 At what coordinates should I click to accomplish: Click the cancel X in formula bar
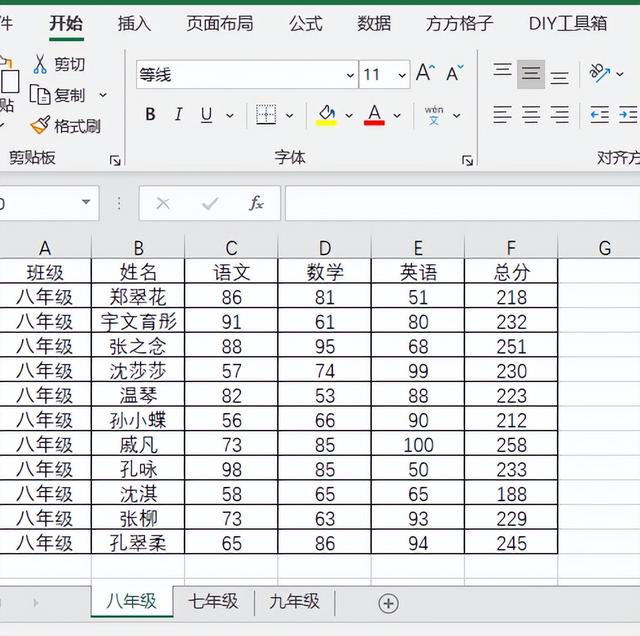coord(163,203)
